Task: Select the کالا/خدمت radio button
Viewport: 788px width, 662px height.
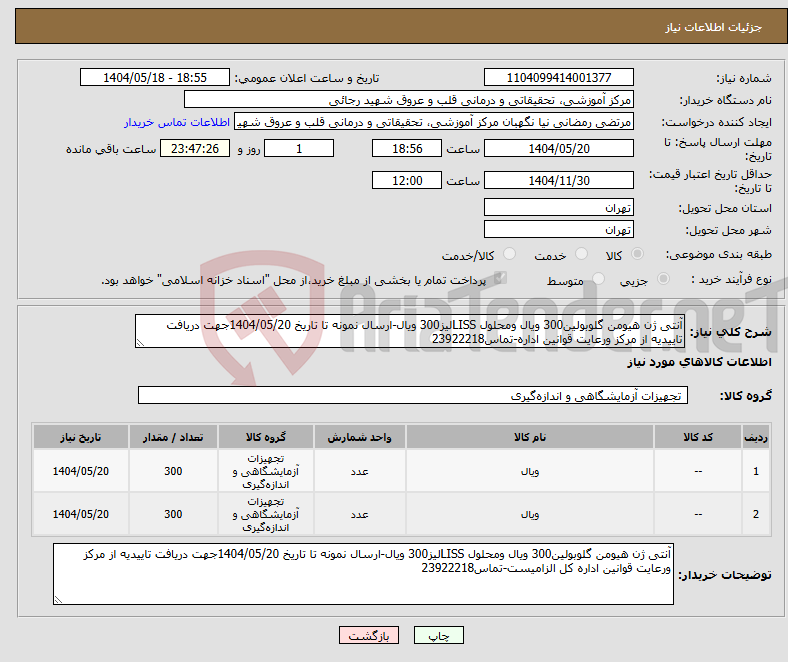Action: point(510,254)
